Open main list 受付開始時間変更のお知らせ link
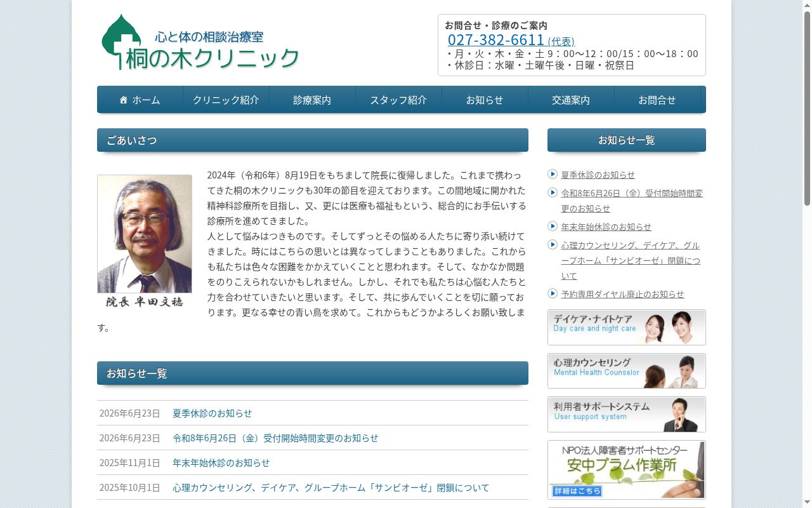The width and height of the screenshot is (812, 508). pyautogui.click(x=275, y=438)
